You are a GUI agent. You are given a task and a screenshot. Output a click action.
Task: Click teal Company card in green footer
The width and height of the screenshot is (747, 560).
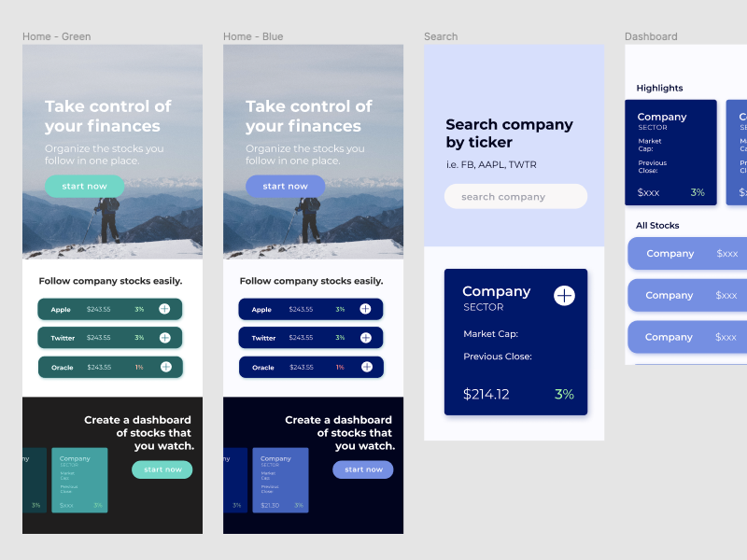click(x=80, y=480)
